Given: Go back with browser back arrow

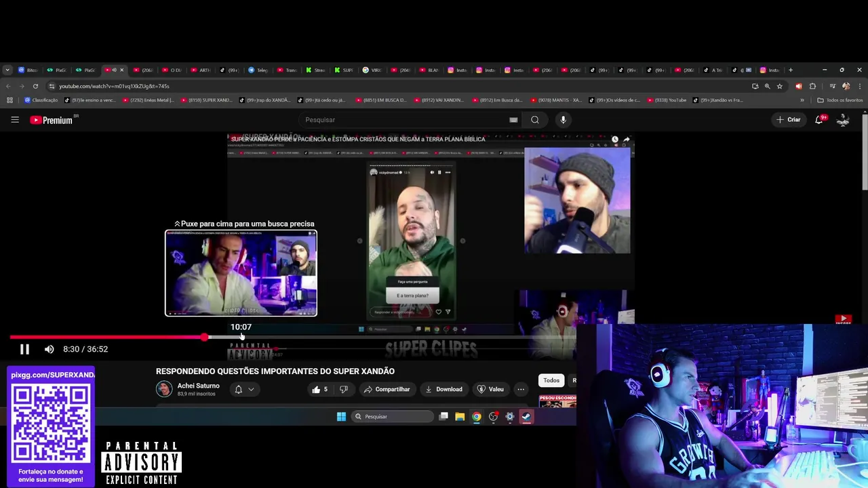Looking at the screenshot, I should pyautogui.click(x=8, y=86).
